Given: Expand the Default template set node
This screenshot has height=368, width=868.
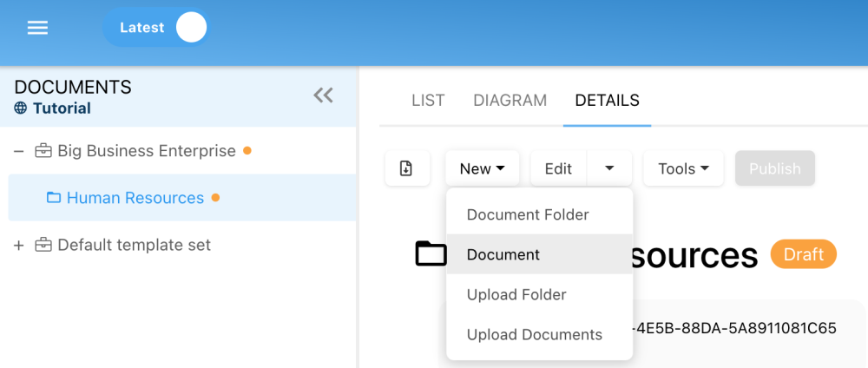Looking at the screenshot, I should click(x=18, y=246).
